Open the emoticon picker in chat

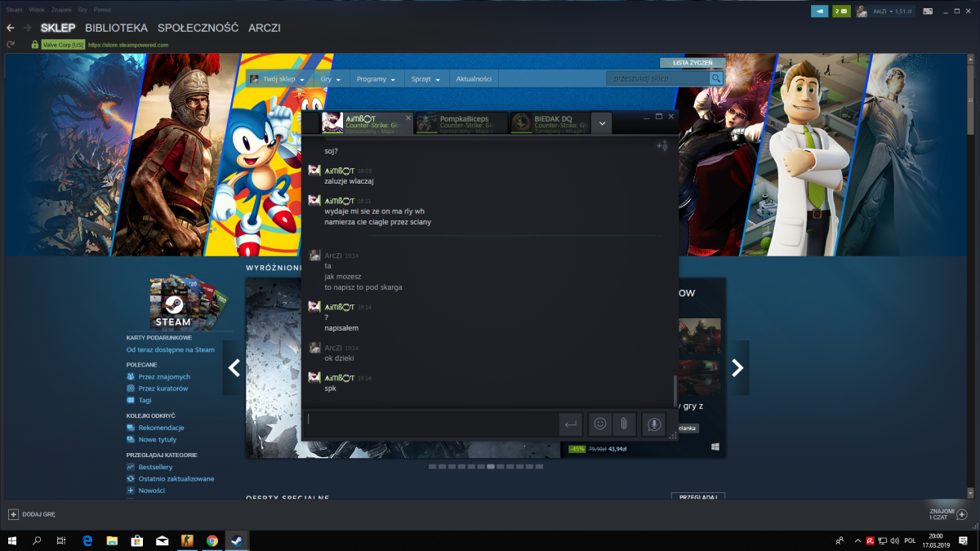[x=600, y=424]
